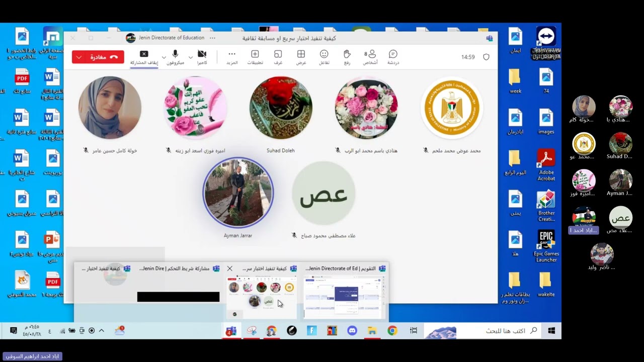The height and width of the screenshot is (362, 644).
Task: Open the Epic Games Launcher desktop shortcut
Action: 546,246
